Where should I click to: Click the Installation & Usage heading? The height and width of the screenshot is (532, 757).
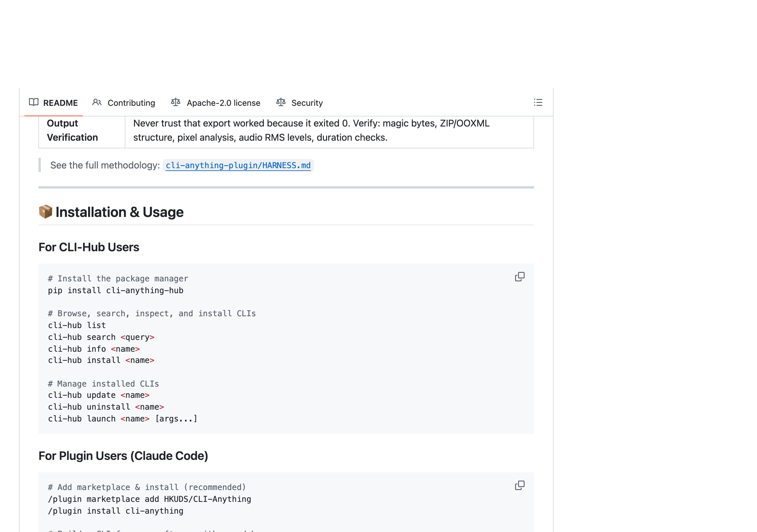(x=111, y=212)
